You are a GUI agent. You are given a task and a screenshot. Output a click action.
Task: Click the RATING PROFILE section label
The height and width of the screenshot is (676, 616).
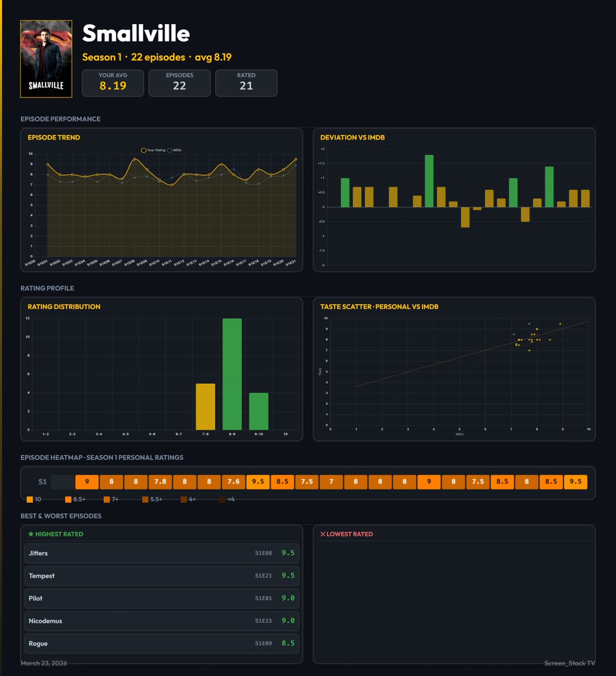pyautogui.click(x=47, y=288)
